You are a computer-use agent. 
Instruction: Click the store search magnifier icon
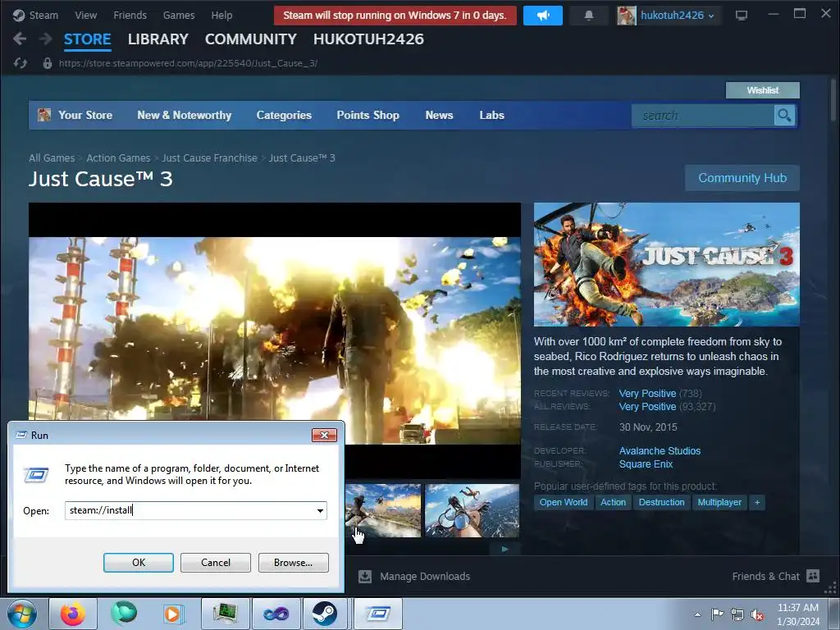784,115
